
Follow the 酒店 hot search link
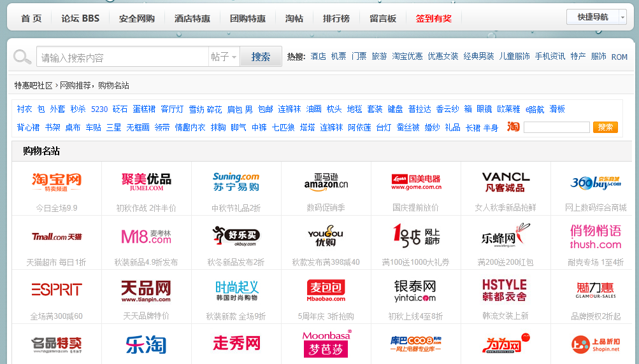(318, 56)
